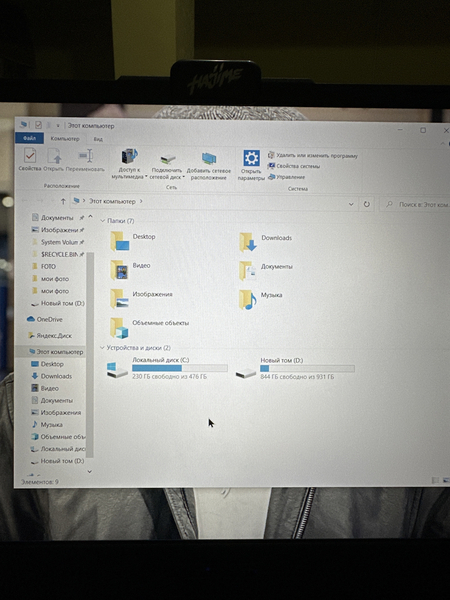
Task: Select the Downloads folder icon
Action: (248, 242)
